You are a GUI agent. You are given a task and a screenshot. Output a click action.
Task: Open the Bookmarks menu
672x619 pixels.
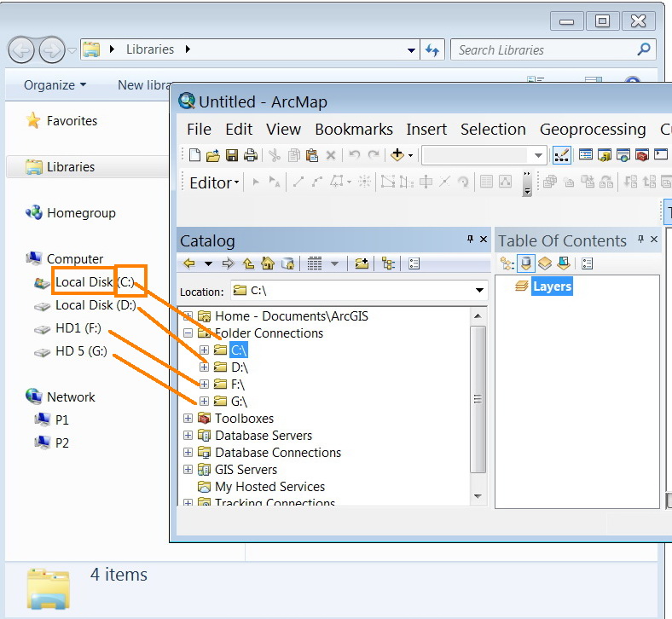click(x=354, y=130)
